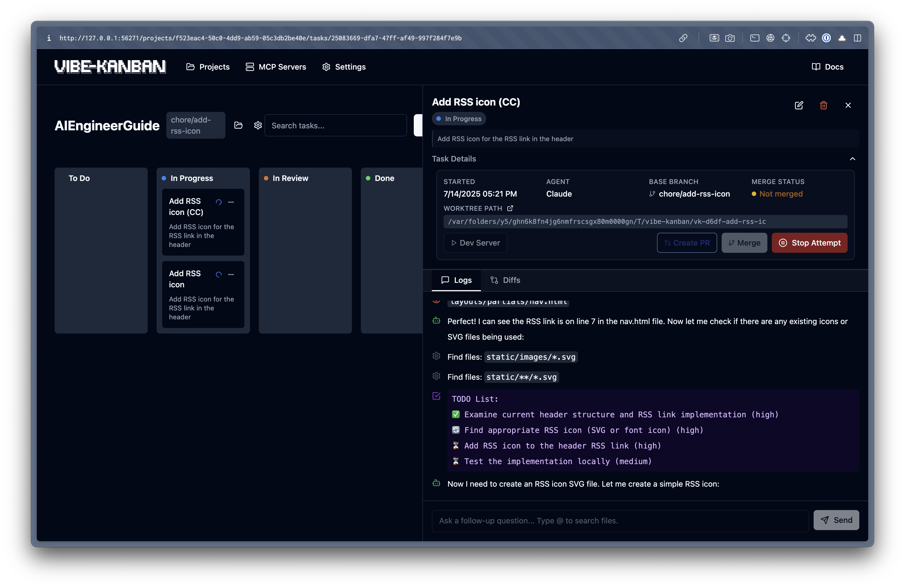905x588 pixels.
Task: Click the browser URL address text
Action: point(261,38)
